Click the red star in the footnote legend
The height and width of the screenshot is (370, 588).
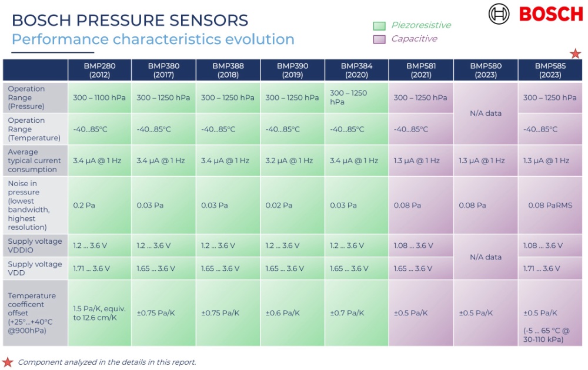8,362
